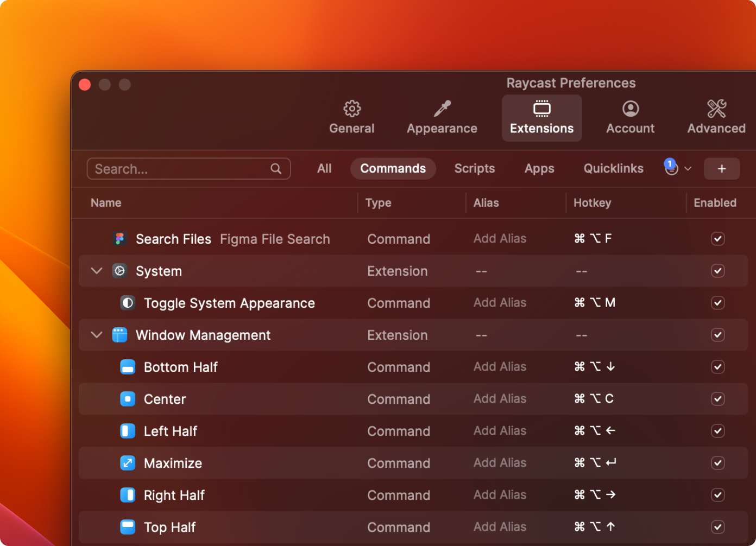756x546 pixels.
Task: Click the Search extensions input field
Action: click(x=182, y=169)
